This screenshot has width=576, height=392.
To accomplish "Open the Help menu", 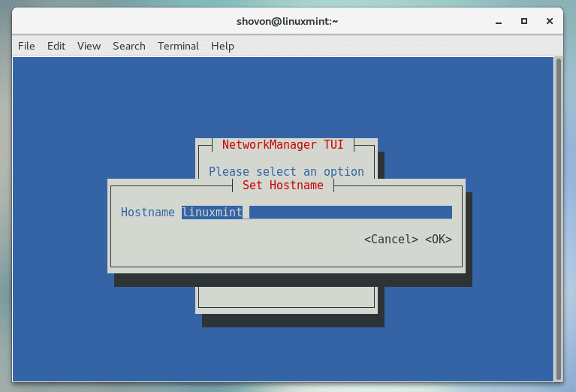I will click(222, 46).
